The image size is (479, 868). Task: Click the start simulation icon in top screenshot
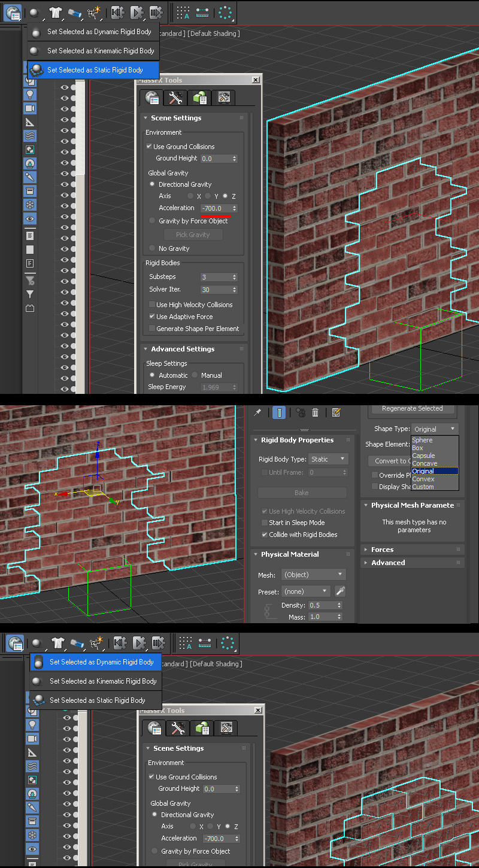137,12
